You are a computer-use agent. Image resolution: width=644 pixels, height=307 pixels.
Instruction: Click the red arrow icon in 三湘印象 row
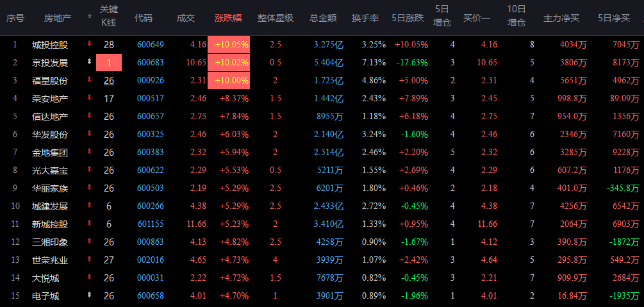[x=90, y=242]
